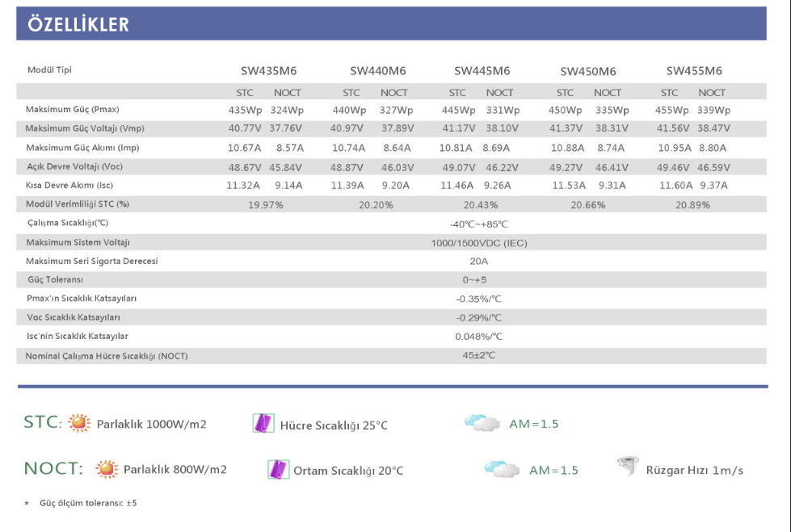Click the 440Wp power value

[349, 110]
